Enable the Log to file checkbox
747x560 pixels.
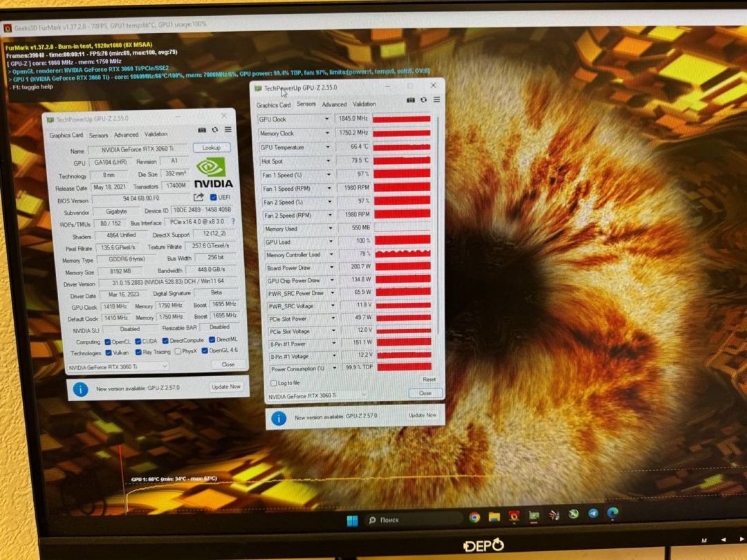274,383
